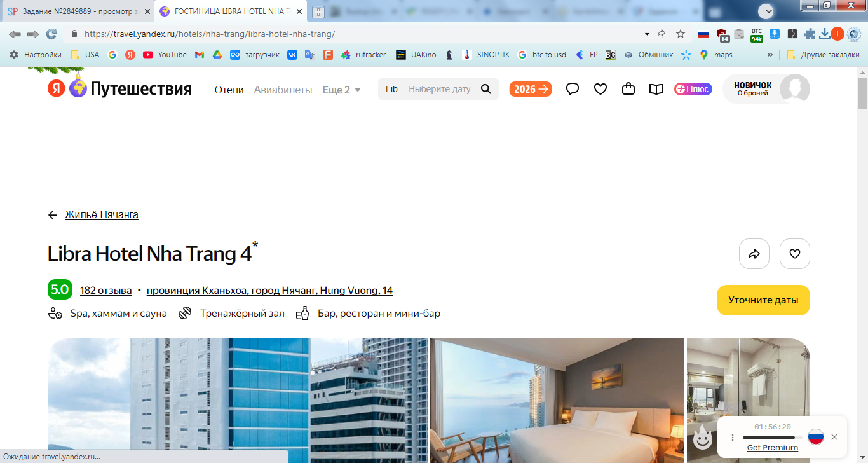Open a new browser tab
This screenshot has width=868, height=463.
(318, 11)
